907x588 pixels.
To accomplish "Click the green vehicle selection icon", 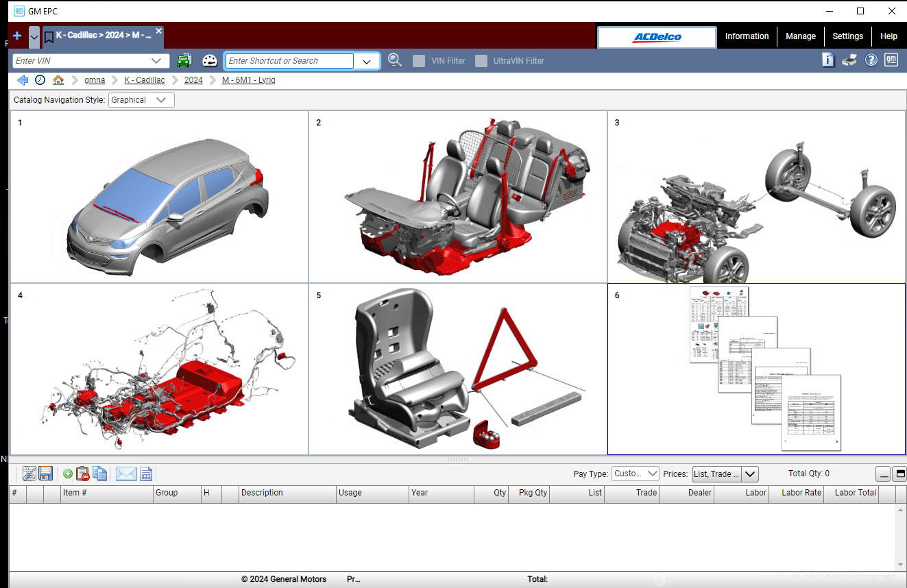I will [x=184, y=61].
